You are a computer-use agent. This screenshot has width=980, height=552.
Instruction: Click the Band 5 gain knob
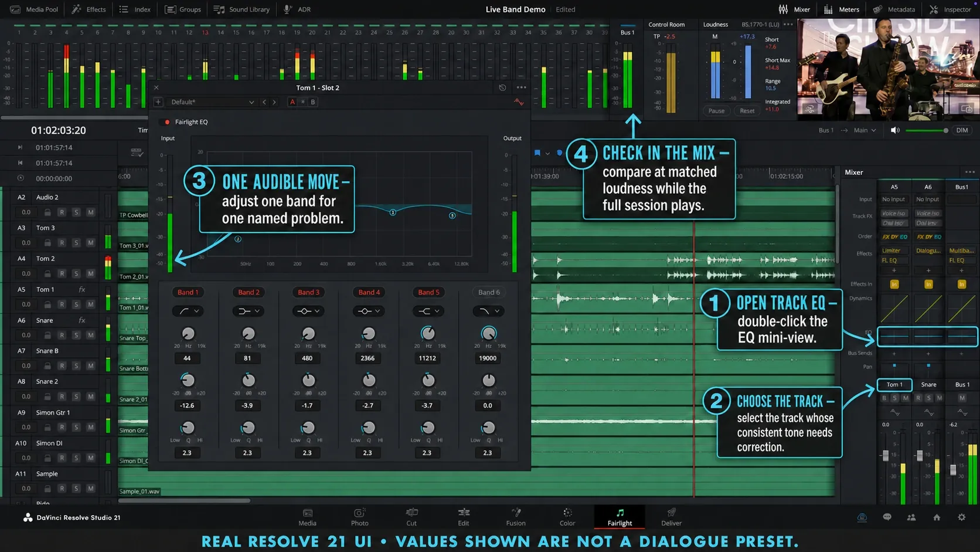tap(428, 380)
